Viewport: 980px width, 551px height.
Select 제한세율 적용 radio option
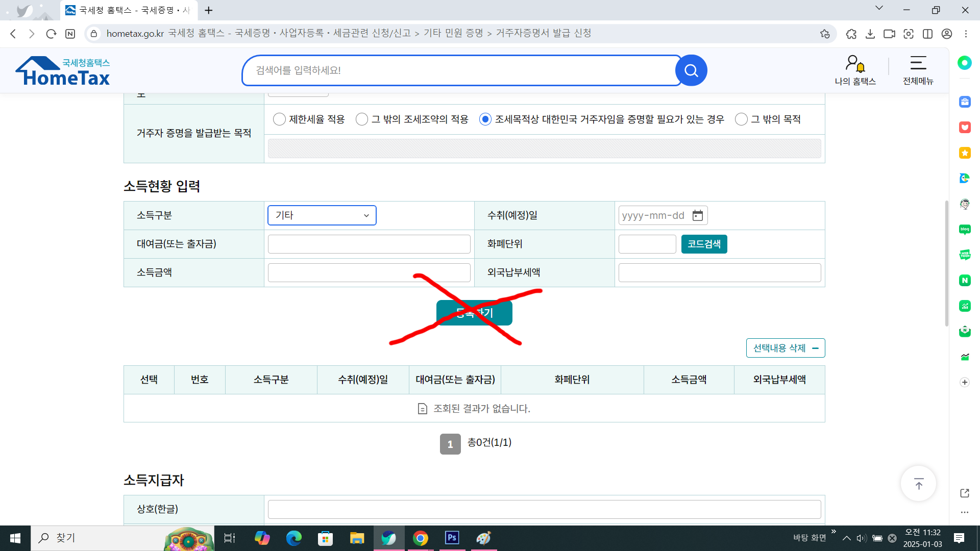[x=279, y=119]
